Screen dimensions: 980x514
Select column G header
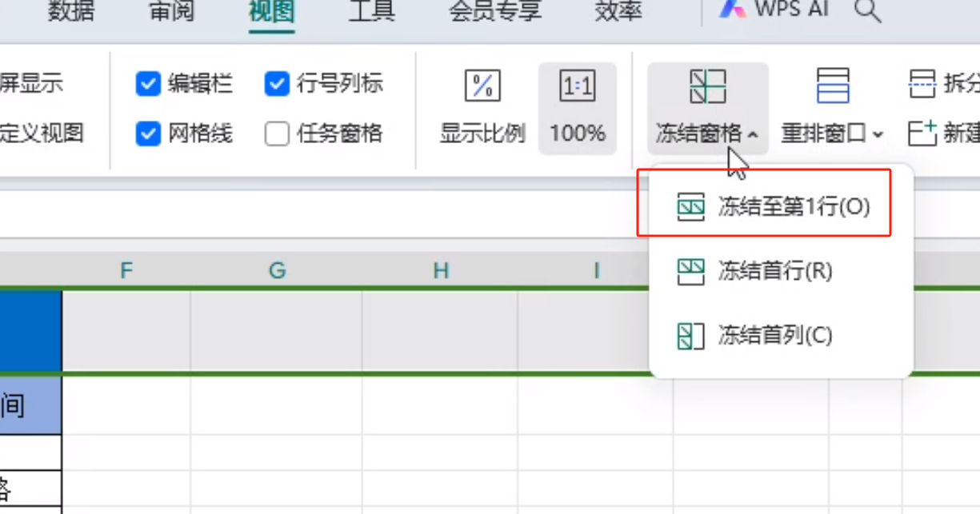coord(277,271)
